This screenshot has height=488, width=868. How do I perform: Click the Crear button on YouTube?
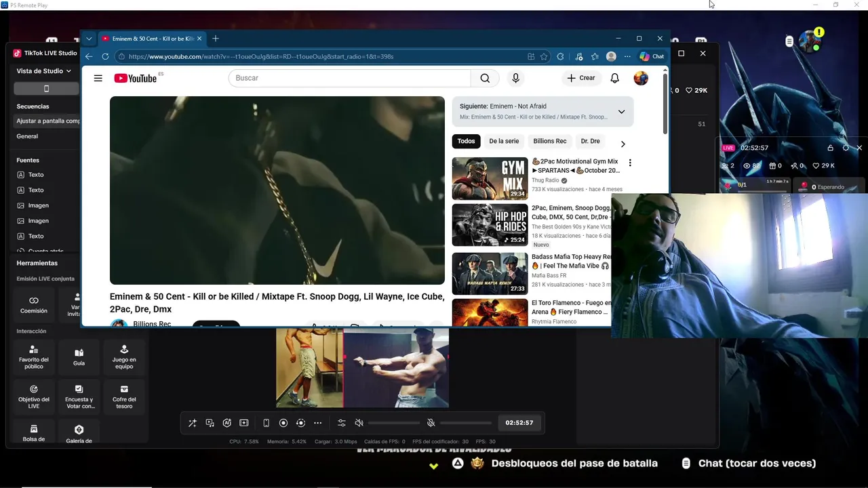coord(581,78)
